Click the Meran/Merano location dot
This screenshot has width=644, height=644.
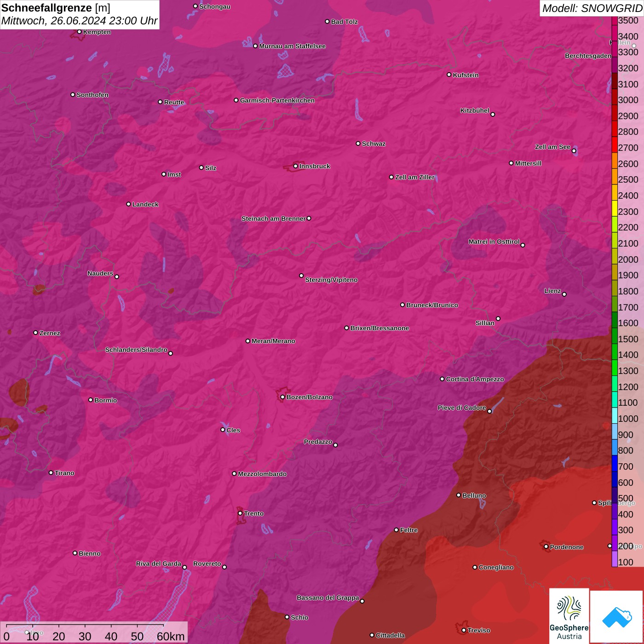[248, 341]
